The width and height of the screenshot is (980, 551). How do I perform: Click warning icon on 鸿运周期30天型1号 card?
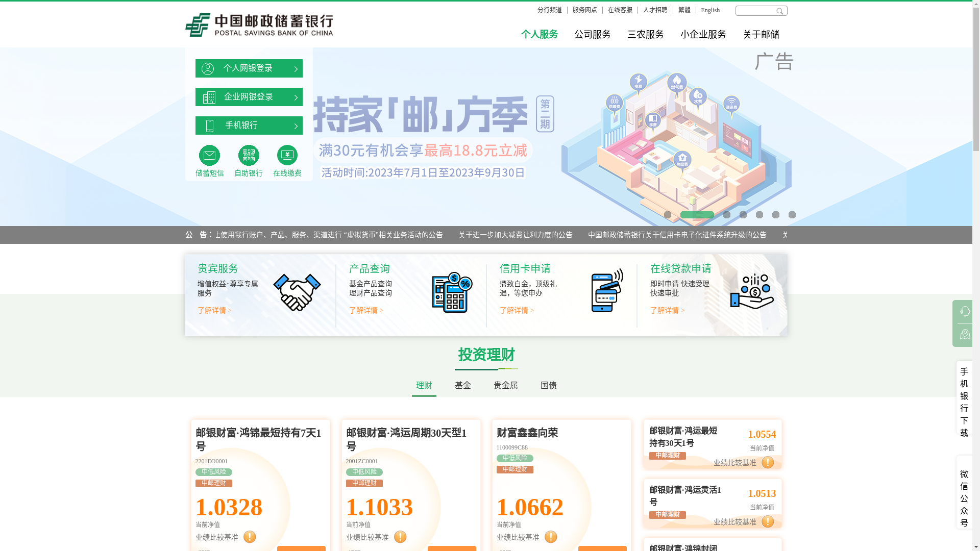[x=400, y=537]
